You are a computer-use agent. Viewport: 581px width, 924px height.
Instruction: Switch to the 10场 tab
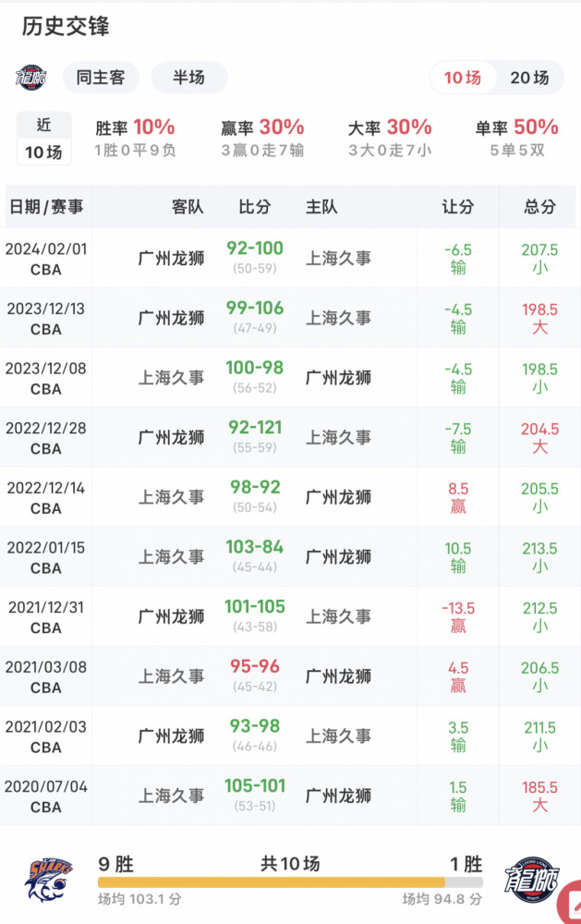point(463,78)
